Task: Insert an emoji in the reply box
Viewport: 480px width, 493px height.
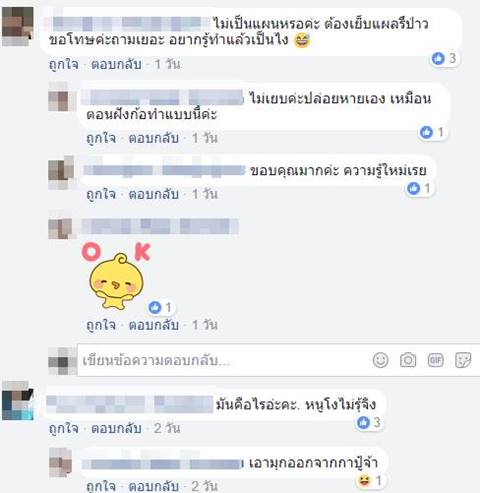Action: (380, 360)
